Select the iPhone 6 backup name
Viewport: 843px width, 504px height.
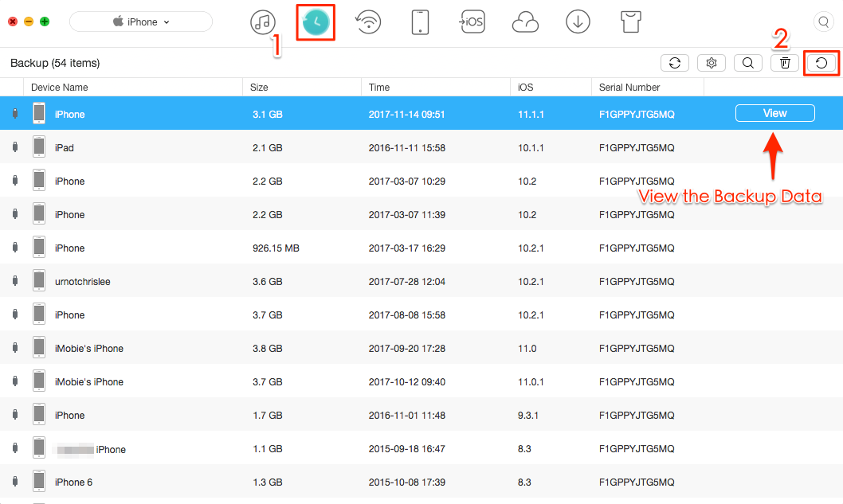tap(73, 482)
